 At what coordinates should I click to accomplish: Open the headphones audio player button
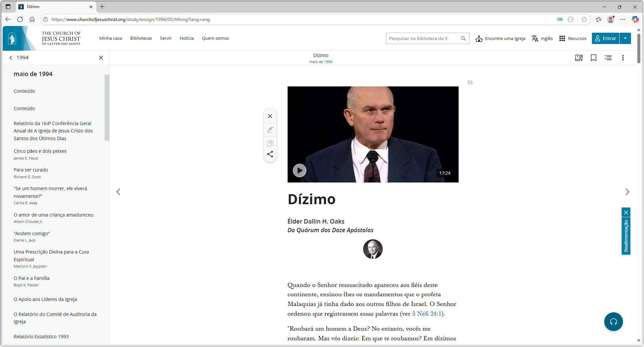[613, 322]
